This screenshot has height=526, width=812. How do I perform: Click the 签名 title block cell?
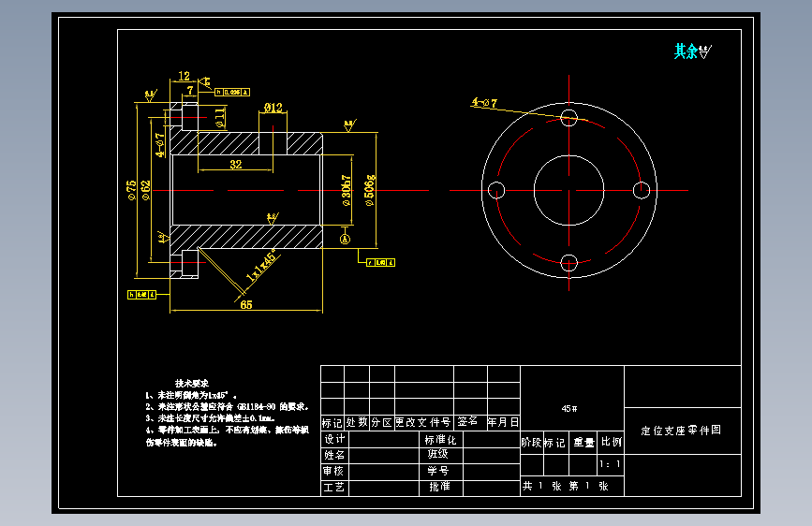[470, 422]
